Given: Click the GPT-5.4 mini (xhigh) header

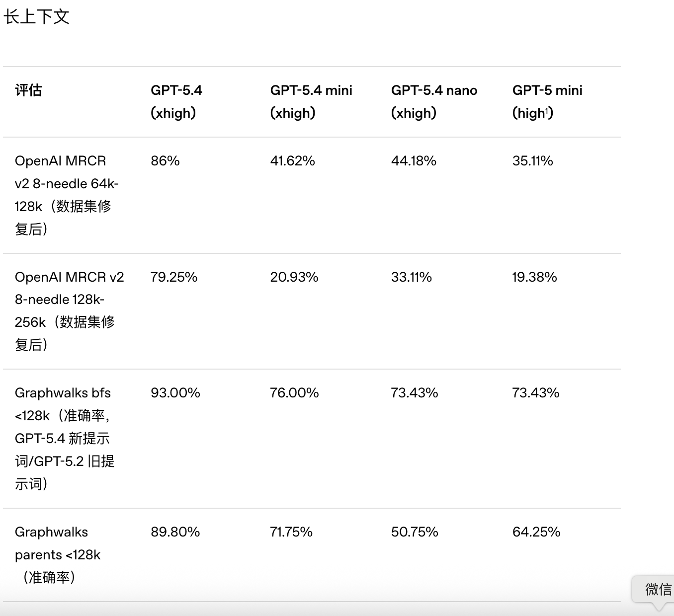Looking at the screenshot, I should (x=311, y=101).
